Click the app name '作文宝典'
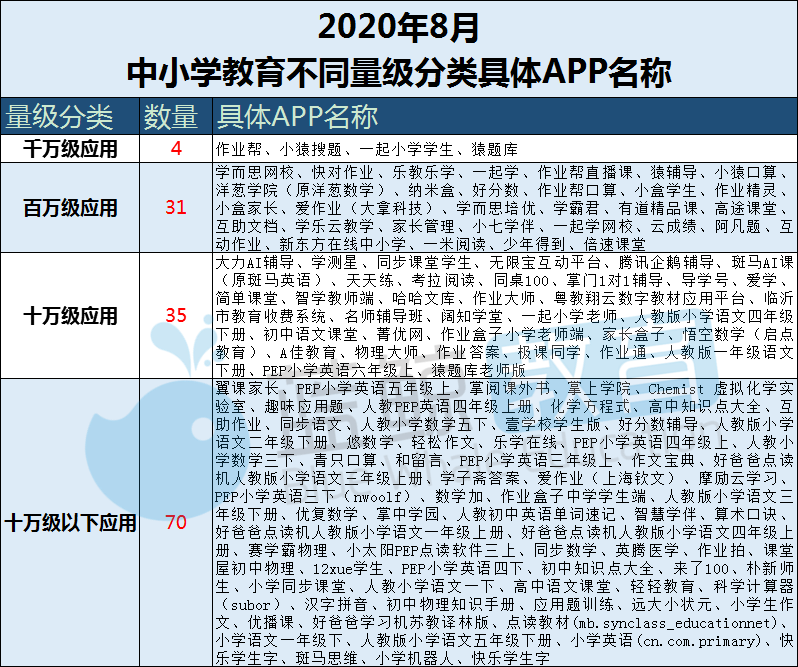 point(663,460)
